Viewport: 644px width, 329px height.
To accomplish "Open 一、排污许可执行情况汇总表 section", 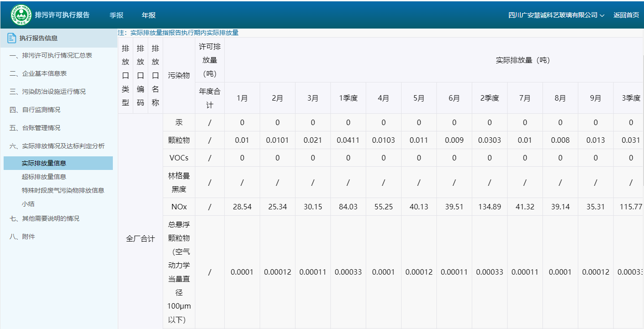I will (x=50, y=55).
